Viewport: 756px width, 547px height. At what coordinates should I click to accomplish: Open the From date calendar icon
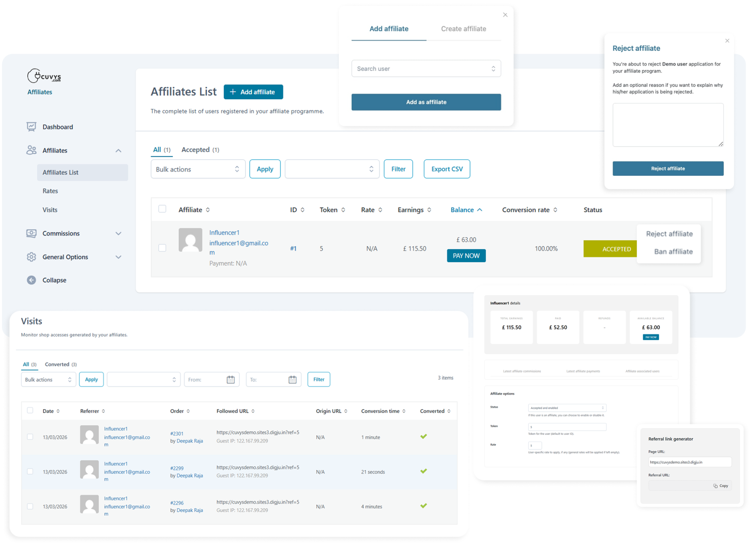click(231, 379)
